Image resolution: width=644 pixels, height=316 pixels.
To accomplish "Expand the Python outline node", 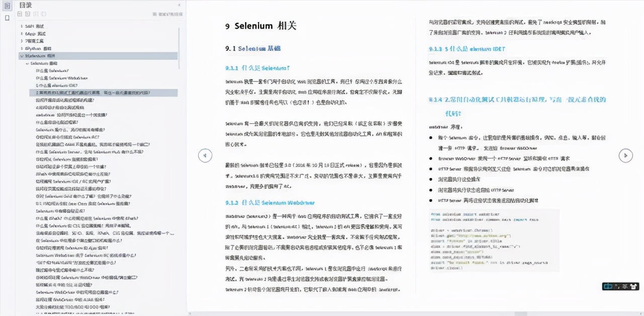I will [21, 48].
